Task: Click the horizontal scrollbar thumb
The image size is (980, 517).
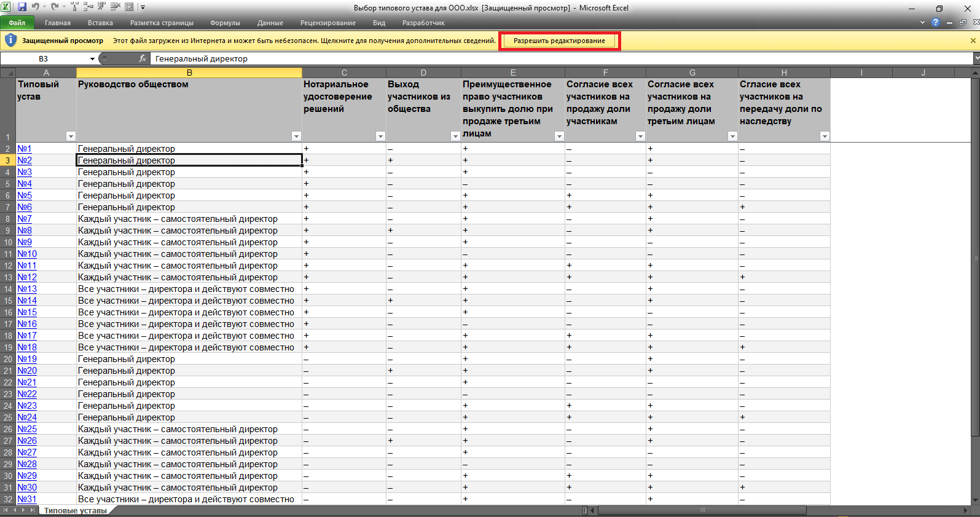Action: pos(702,510)
